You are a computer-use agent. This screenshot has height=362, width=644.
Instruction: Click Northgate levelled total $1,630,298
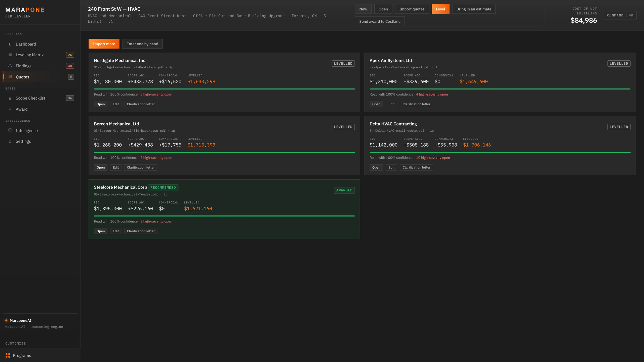(x=201, y=81)
